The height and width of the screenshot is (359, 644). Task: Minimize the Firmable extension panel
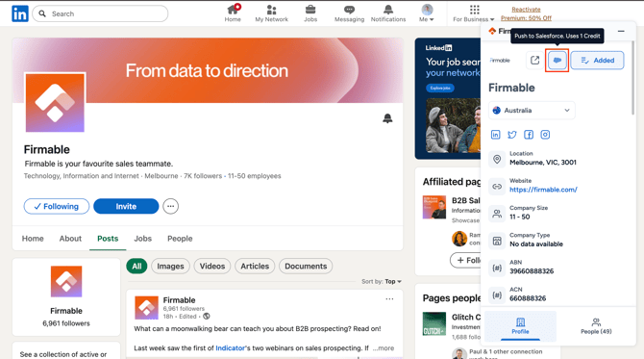(x=621, y=31)
